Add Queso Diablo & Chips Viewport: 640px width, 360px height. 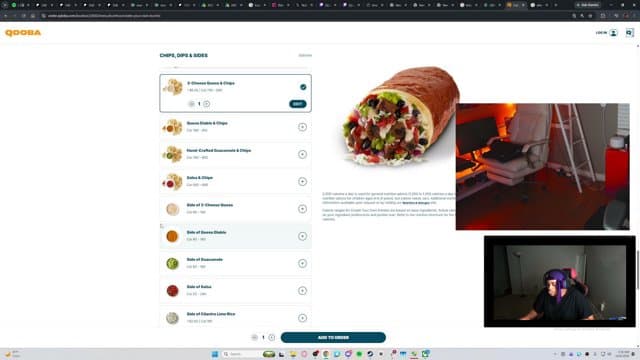(302, 127)
